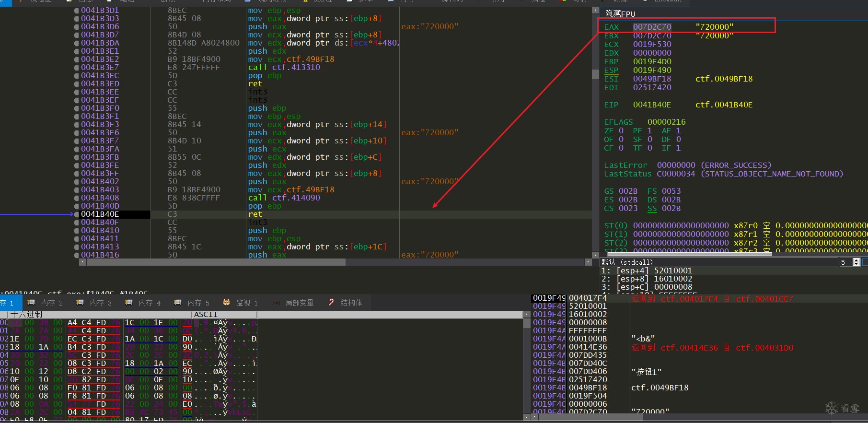Screen dimensions: 868x423
Task: Toggle the AF flag value
Action: coord(678,130)
